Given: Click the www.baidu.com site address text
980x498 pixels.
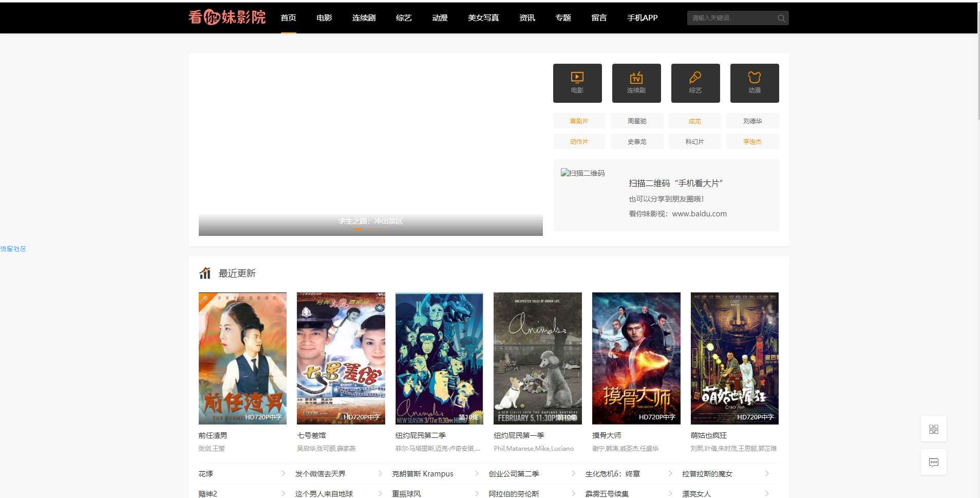Looking at the screenshot, I should coord(699,214).
